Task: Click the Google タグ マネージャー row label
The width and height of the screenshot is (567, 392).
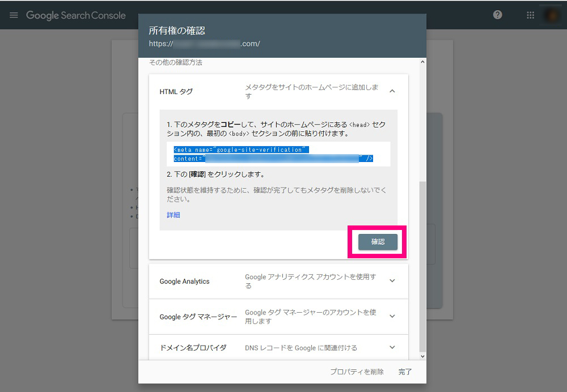Action: point(198,317)
